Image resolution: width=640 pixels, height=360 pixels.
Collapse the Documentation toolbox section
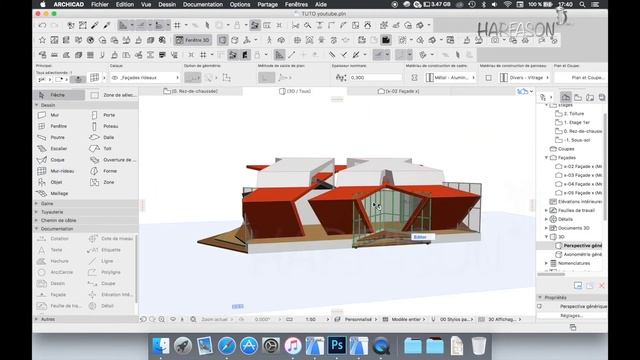pos(37,229)
